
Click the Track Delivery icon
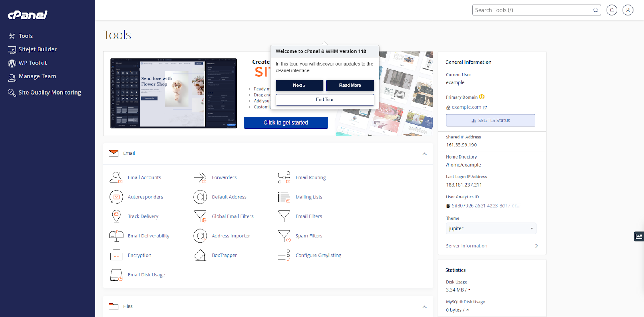(116, 216)
